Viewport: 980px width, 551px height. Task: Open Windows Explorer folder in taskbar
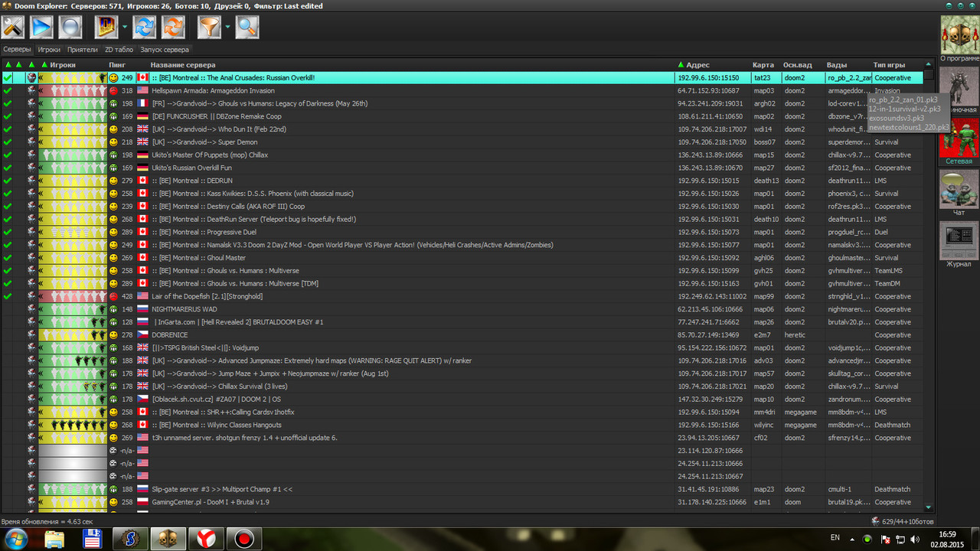click(56, 538)
